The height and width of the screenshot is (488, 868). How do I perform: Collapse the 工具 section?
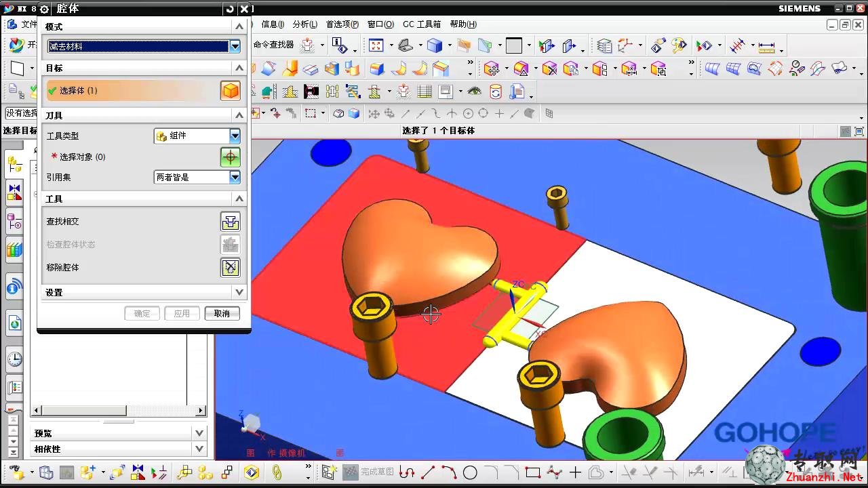(239, 199)
